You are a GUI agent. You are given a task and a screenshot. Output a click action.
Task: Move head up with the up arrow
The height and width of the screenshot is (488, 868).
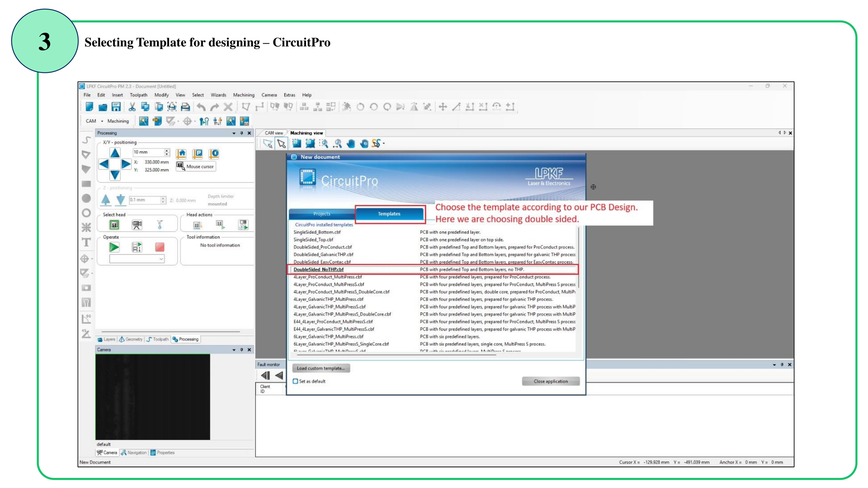[115, 153]
